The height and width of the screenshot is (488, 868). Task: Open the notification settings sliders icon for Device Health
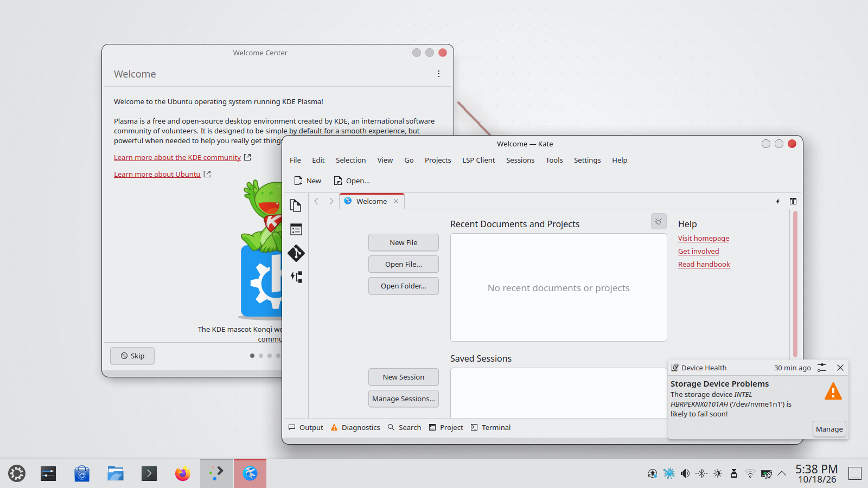[x=822, y=368]
